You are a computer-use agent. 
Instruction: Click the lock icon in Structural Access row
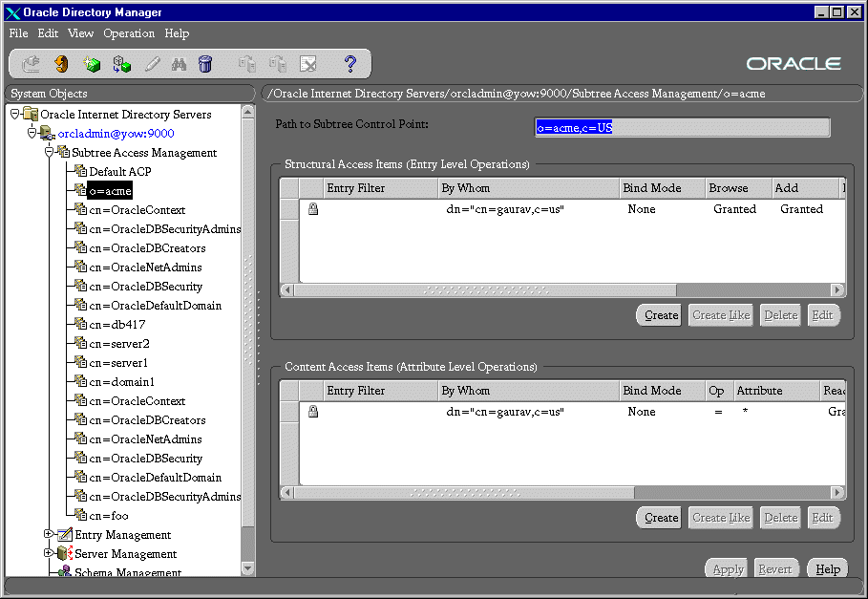312,209
